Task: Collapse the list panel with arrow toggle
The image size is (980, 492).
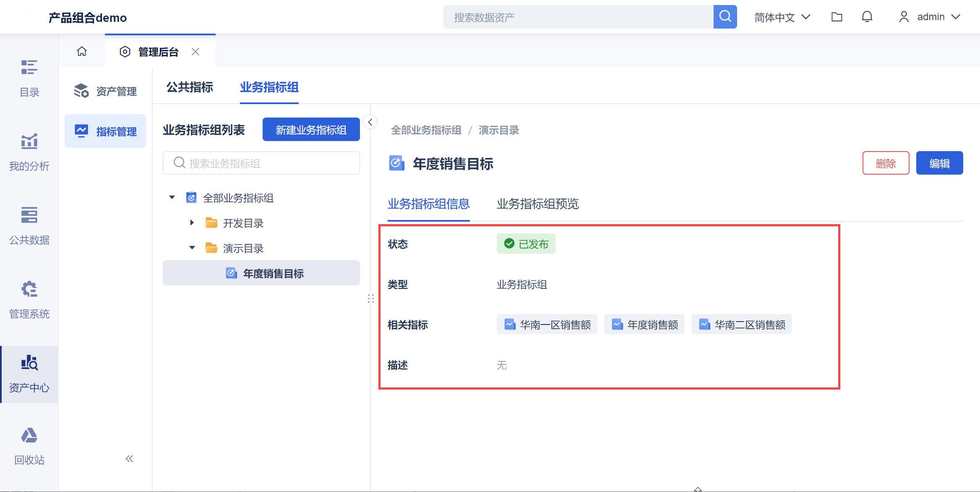Action: click(370, 122)
